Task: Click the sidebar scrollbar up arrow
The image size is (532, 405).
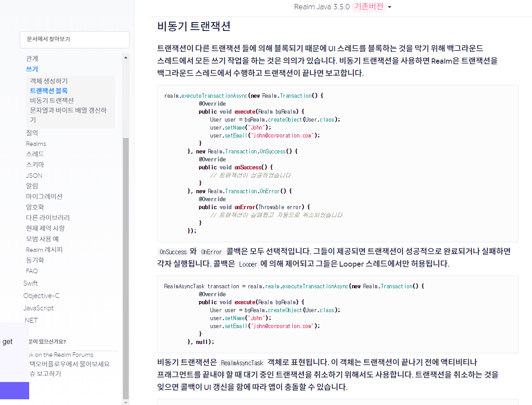Action: [x=126, y=57]
